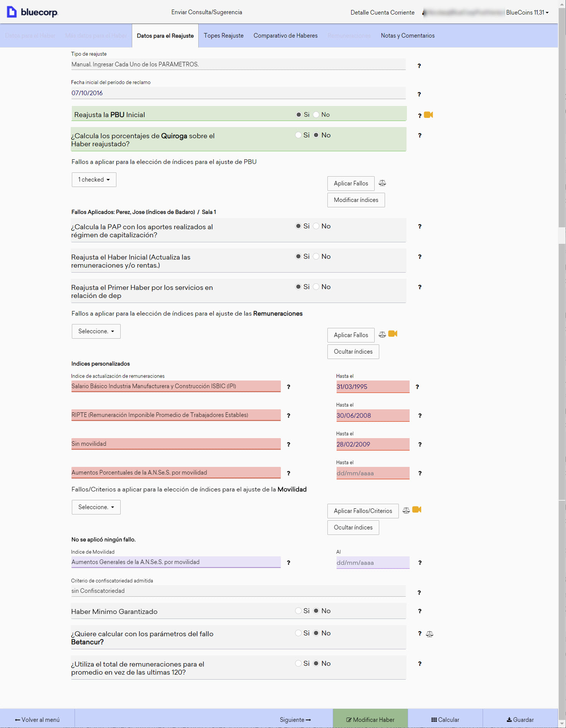
Task: Click the Calcular button
Action: click(445, 720)
